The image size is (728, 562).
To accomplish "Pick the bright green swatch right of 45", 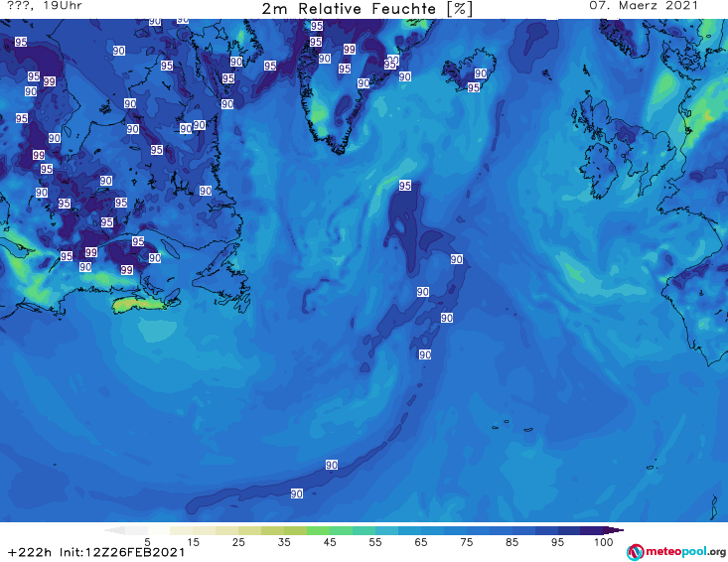I will point(341,530).
